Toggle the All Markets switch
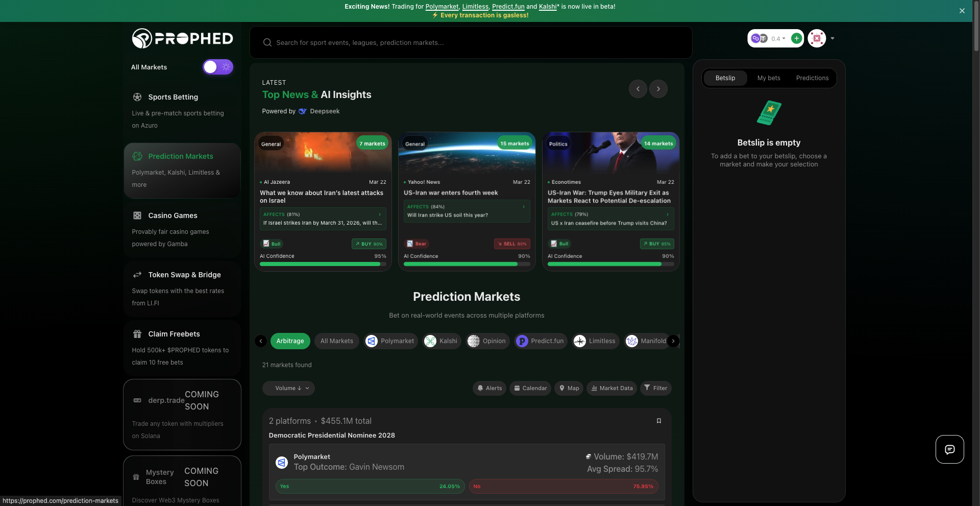980x506 pixels. (x=218, y=67)
